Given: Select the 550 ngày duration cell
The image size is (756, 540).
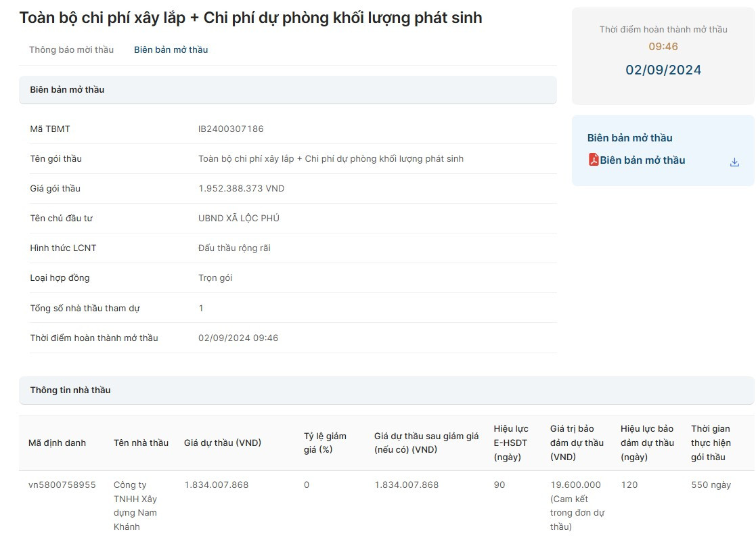Looking at the screenshot, I should point(709,485).
